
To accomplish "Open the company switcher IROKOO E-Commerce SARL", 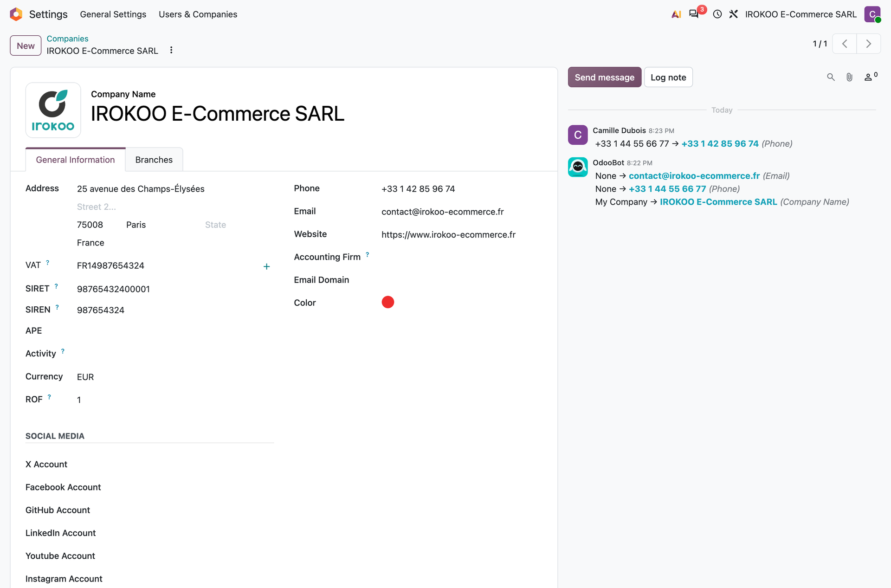I will point(801,14).
